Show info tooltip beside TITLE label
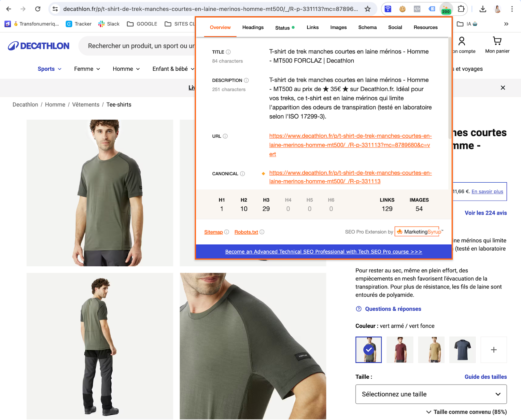 click(x=228, y=52)
